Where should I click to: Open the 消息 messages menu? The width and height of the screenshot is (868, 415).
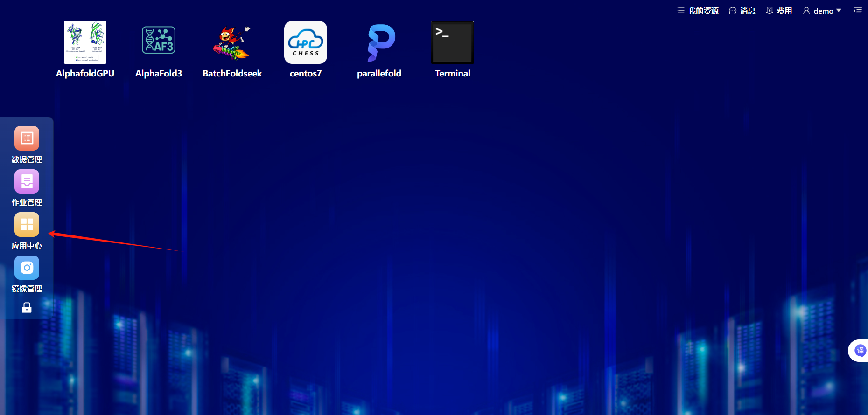[x=742, y=11]
